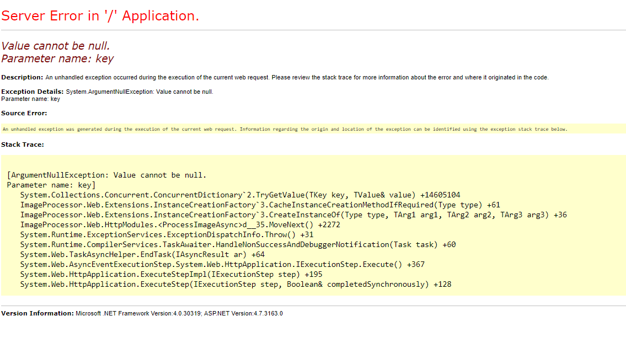Click the AsyncEventExecutionStep Execute() +367 line

(x=222, y=265)
